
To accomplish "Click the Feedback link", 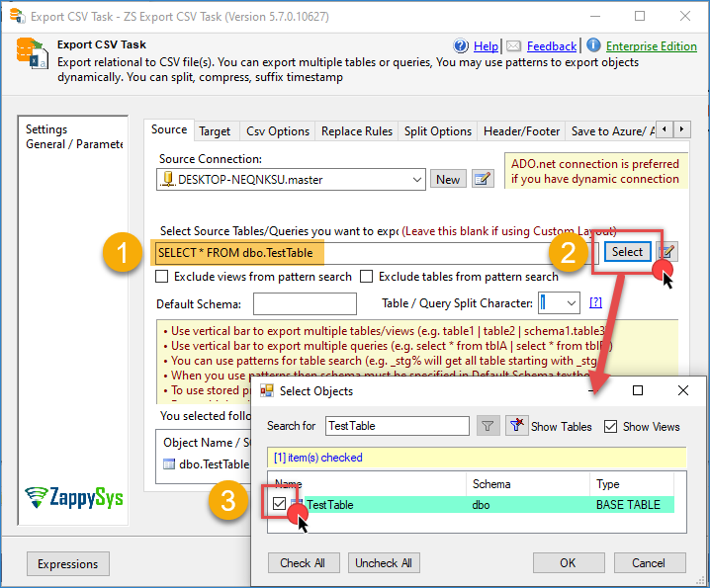I will tap(552, 46).
